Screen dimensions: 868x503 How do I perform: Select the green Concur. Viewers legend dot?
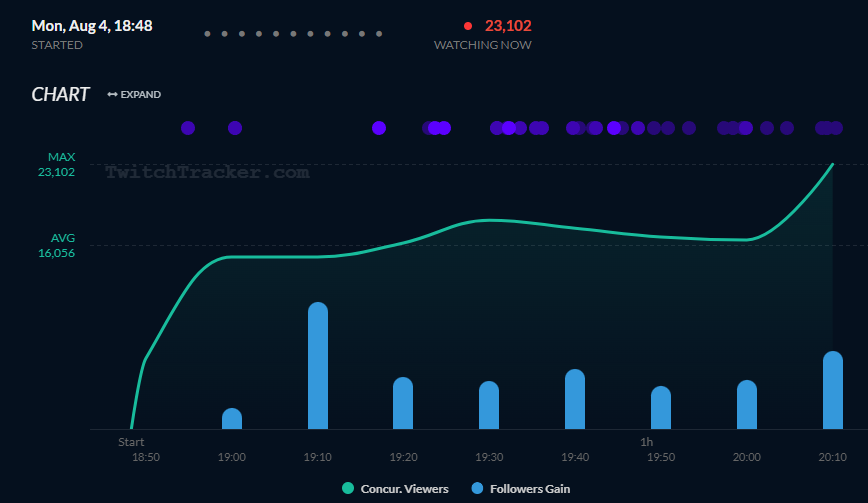pyautogui.click(x=348, y=488)
